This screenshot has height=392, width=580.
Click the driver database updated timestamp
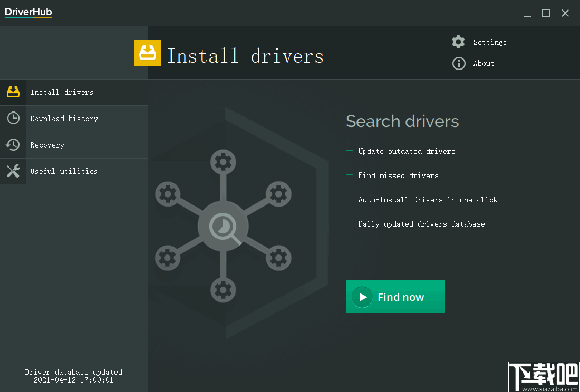(73, 376)
